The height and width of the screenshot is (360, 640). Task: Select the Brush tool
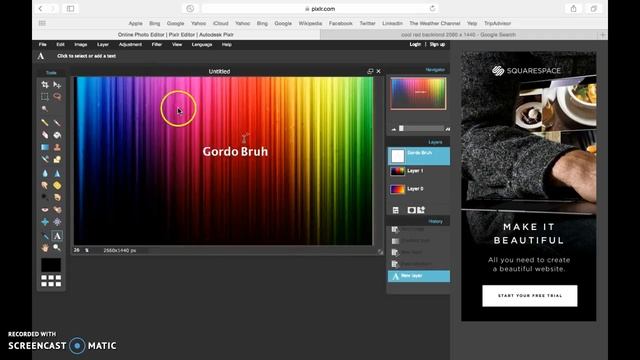pyautogui.click(x=57, y=122)
